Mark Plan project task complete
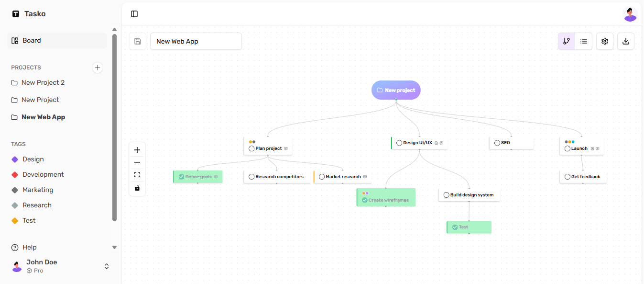Image resolution: width=644 pixels, height=284 pixels. tap(251, 148)
